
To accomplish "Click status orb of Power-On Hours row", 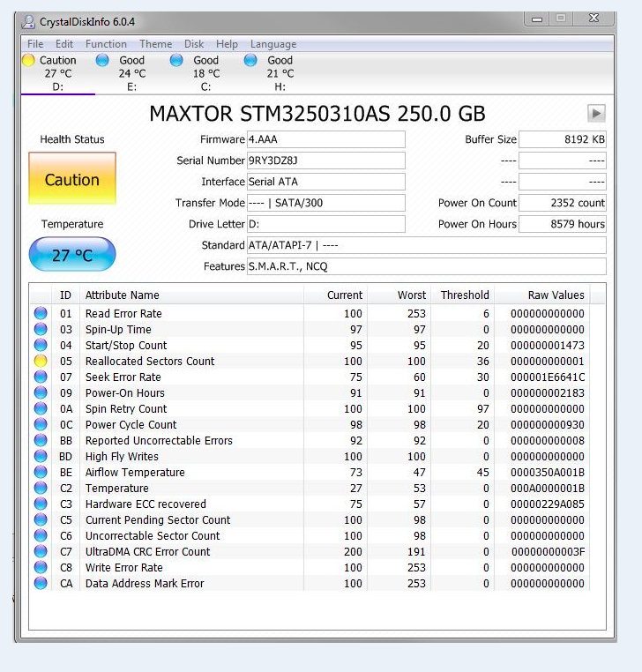I will [x=41, y=392].
